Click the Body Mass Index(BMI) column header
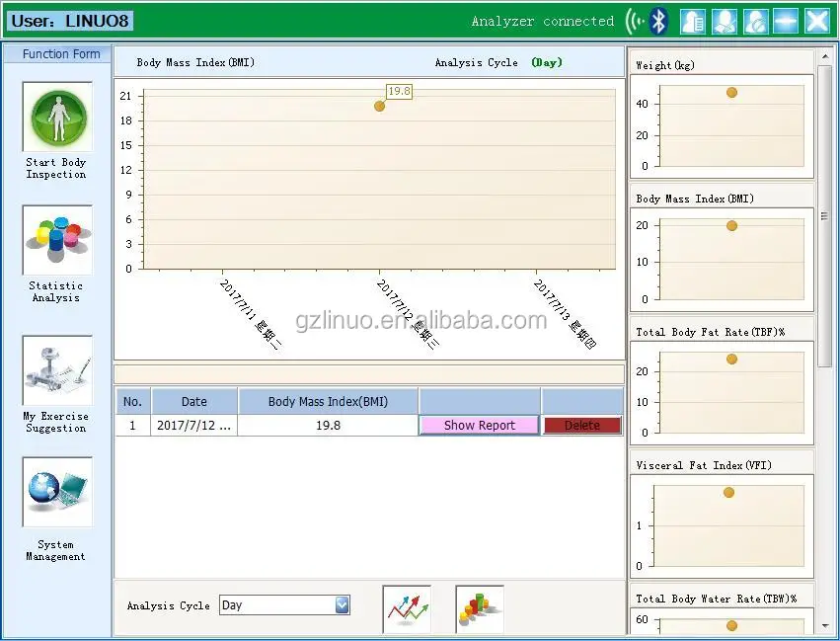The height and width of the screenshot is (641, 840). pyautogui.click(x=328, y=401)
